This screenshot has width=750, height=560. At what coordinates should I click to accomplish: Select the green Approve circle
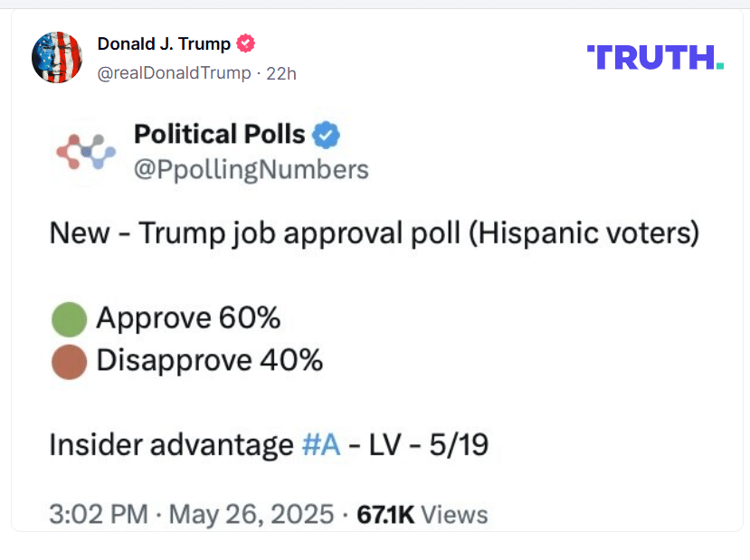point(70,319)
